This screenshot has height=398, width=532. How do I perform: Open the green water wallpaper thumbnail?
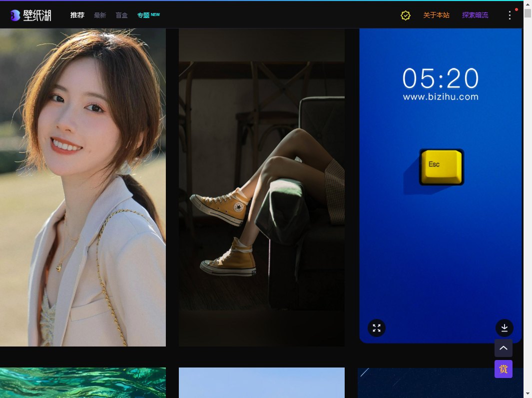[82, 382]
